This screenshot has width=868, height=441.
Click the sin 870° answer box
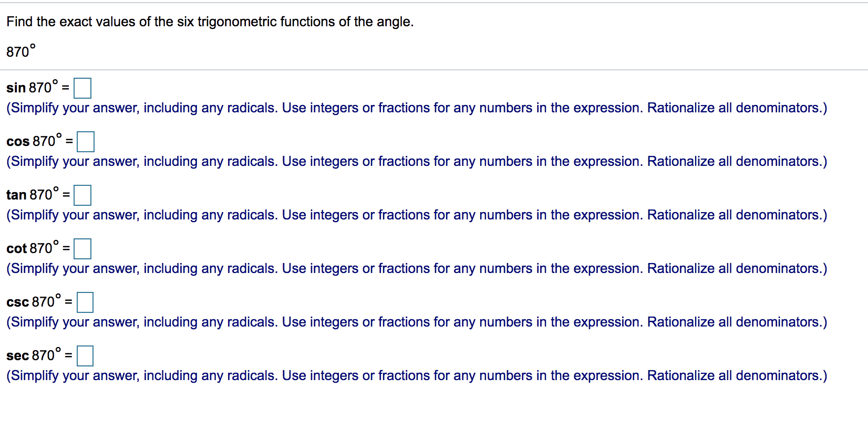click(x=83, y=88)
